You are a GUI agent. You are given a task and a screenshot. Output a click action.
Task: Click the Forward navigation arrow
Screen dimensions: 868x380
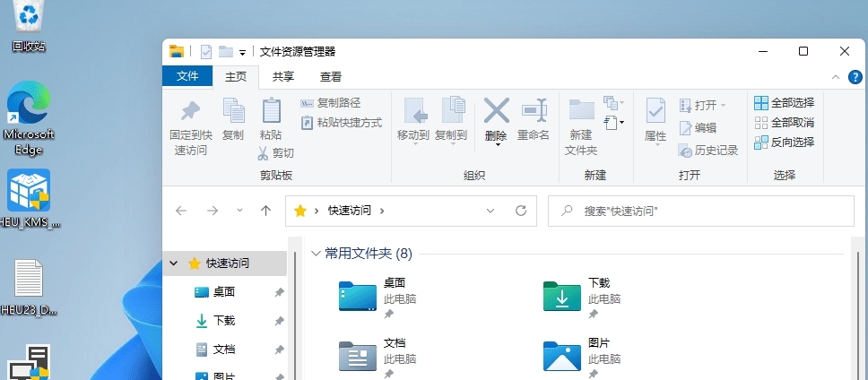(x=213, y=211)
